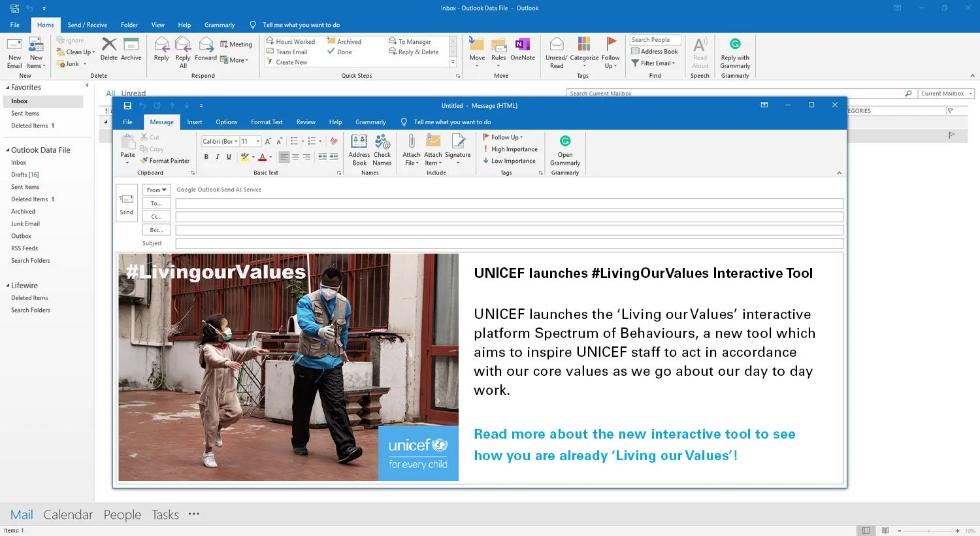
Task: Open Send / Receive tab in main Outlook
Action: tap(88, 25)
